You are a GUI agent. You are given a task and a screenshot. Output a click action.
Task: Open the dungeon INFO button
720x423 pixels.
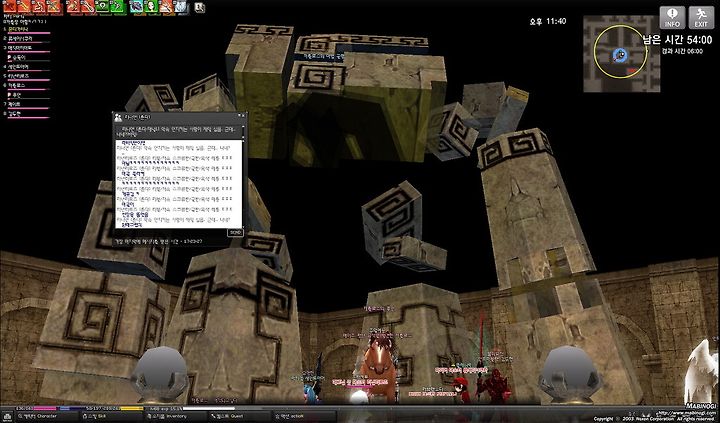672,17
